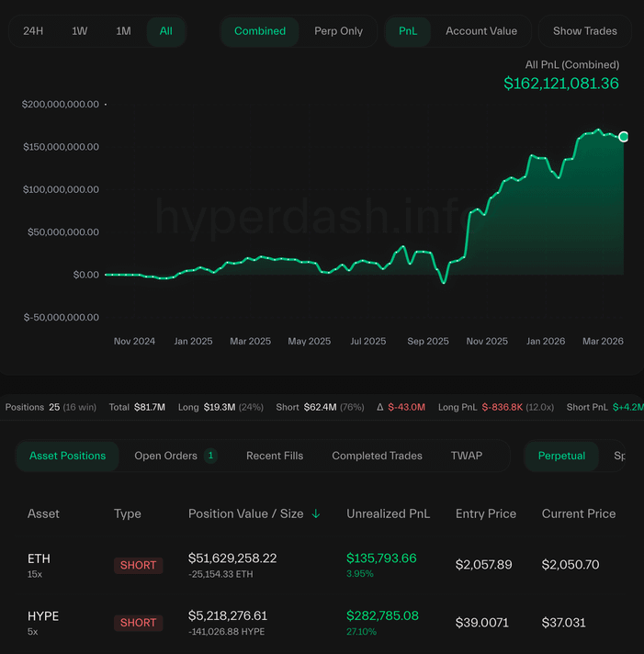
Task: Click the Long PnL $-836.8K value
Action: coord(503,407)
